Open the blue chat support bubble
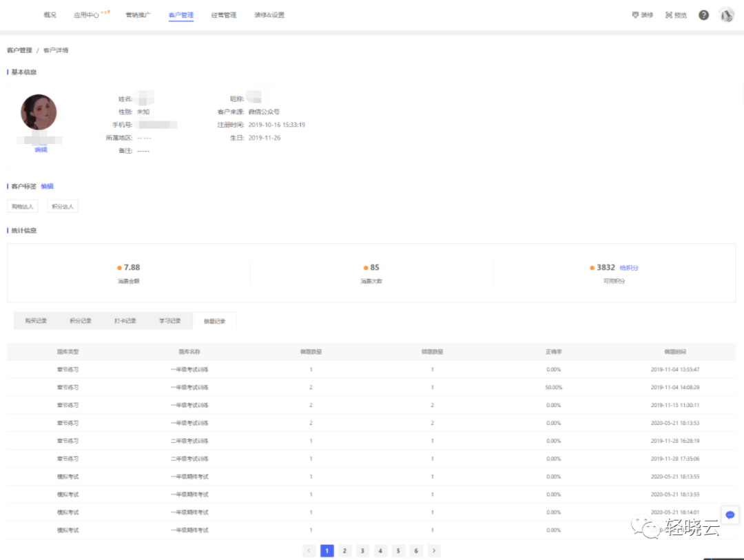 730,515
